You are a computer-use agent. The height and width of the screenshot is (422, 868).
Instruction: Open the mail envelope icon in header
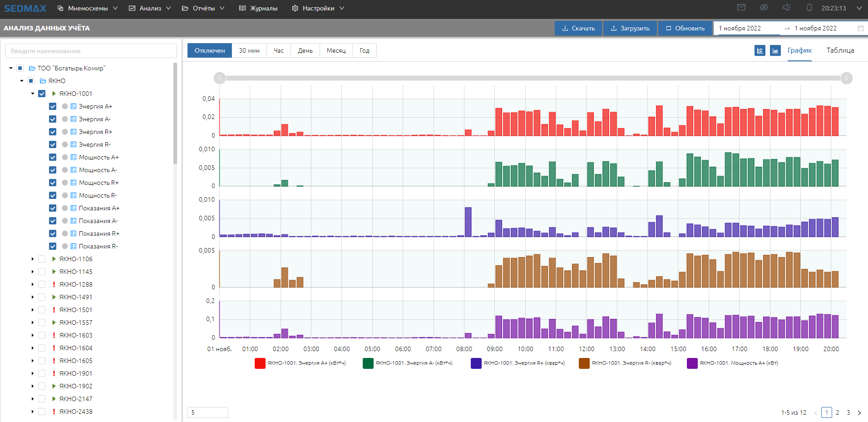click(x=741, y=8)
